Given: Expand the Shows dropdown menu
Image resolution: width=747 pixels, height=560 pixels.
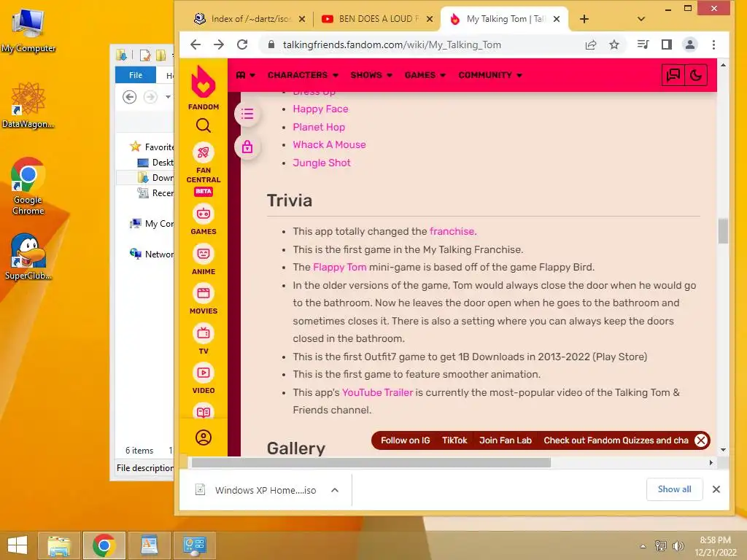Looking at the screenshot, I should (x=371, y=75).
